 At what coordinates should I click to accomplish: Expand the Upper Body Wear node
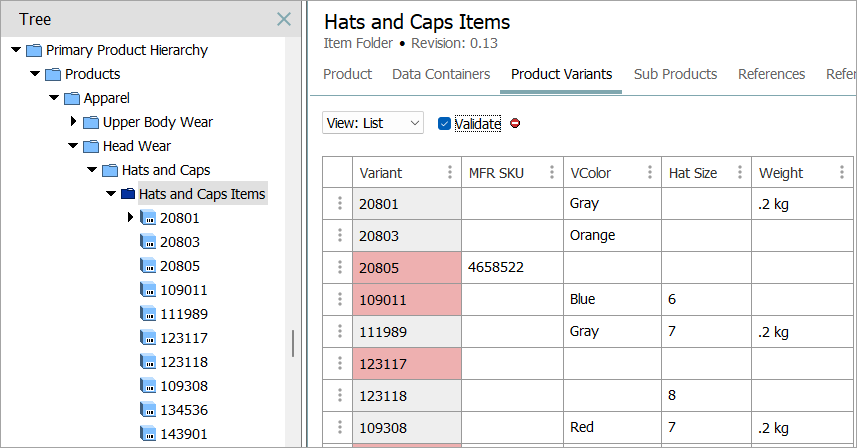tap(73, 122)
